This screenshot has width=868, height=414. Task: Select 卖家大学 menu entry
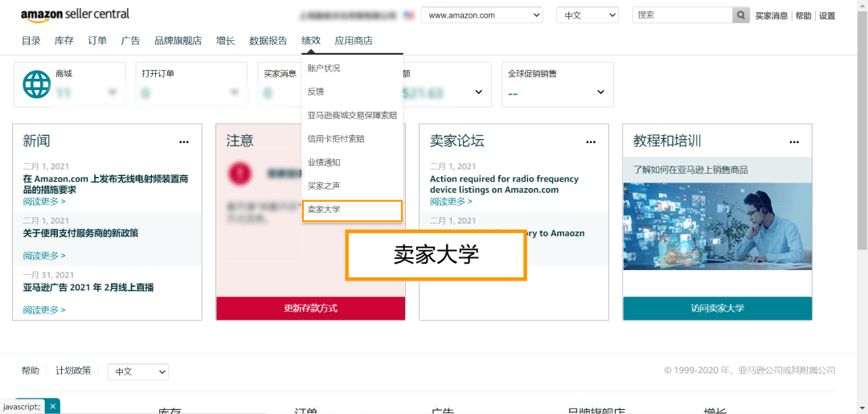(352, 211)
